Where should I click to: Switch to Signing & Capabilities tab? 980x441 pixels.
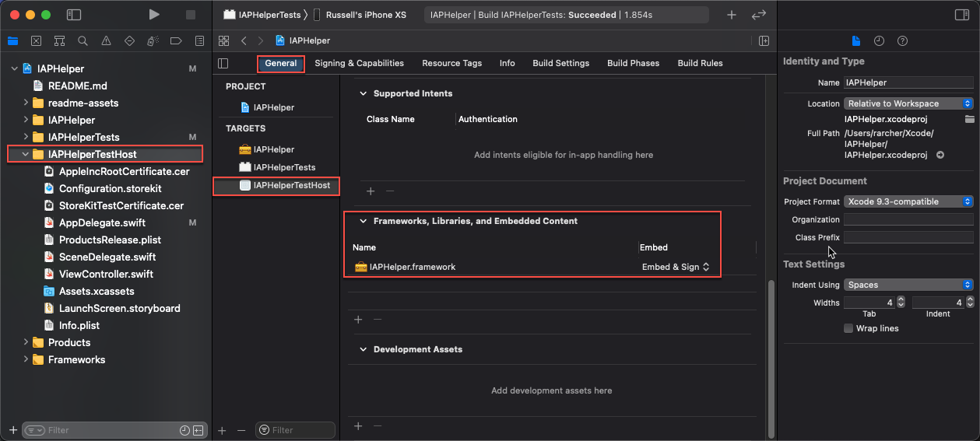[x=359, y=63]
